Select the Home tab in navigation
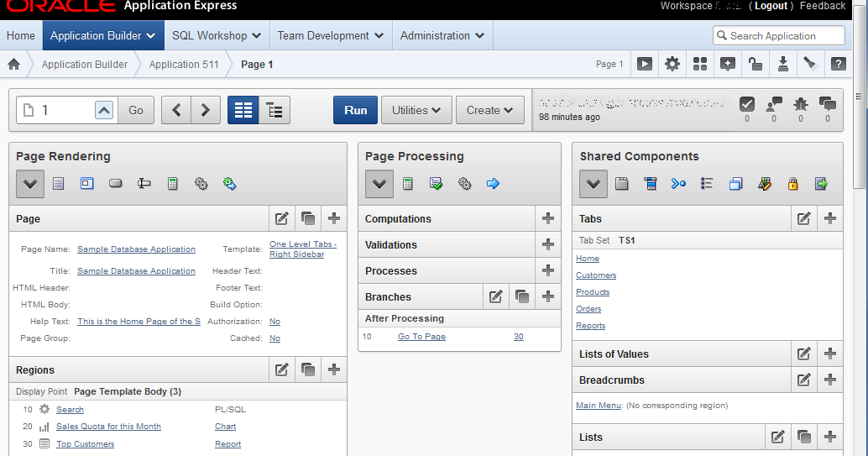This screenshot has height=456, width=868. [x=21, y=35]
